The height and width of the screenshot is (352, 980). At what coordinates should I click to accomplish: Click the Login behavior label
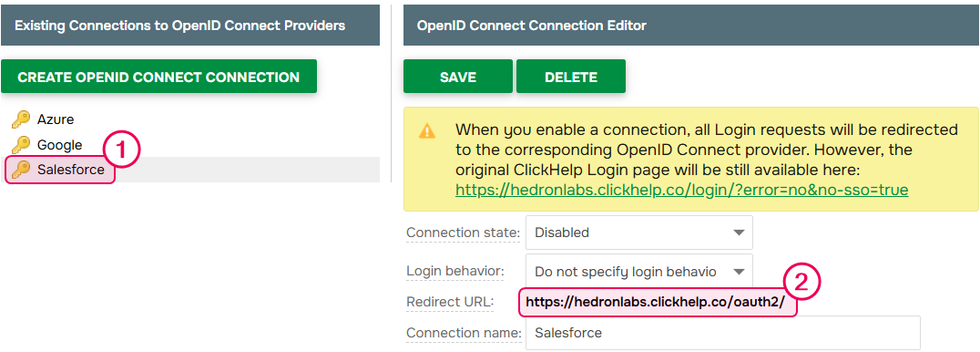point(455,271)
